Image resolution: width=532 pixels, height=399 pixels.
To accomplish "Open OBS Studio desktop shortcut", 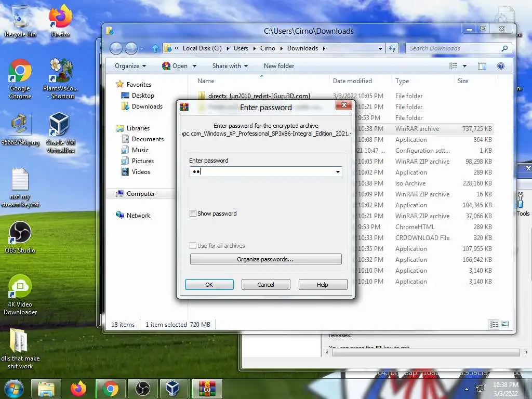I will click(x=20, y=237).
